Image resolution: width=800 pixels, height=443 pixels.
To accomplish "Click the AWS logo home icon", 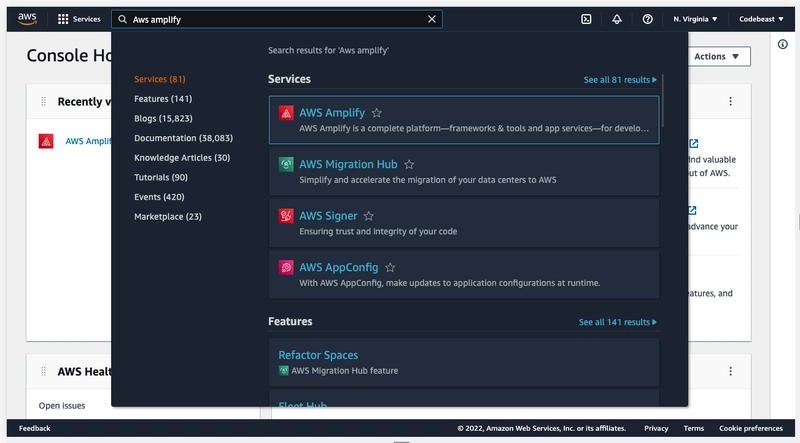I will (27, 19).
